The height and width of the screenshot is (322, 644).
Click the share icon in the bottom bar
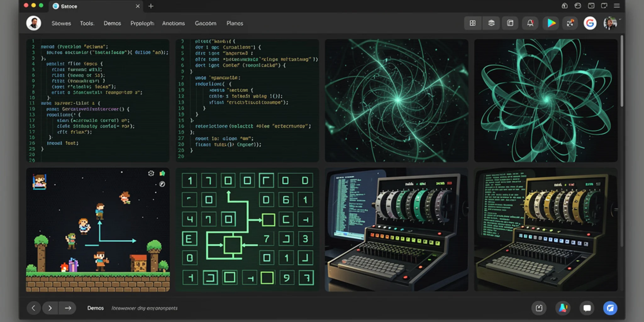539,308
